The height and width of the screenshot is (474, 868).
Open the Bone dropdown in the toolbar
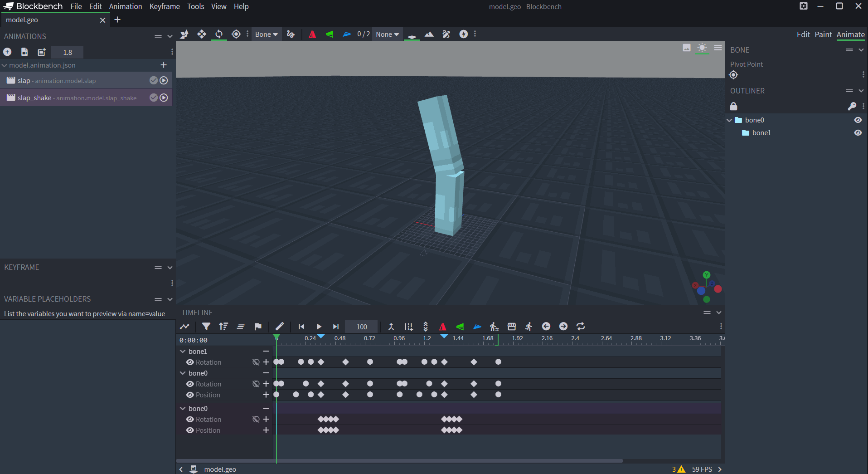click(x=266, y=34)
